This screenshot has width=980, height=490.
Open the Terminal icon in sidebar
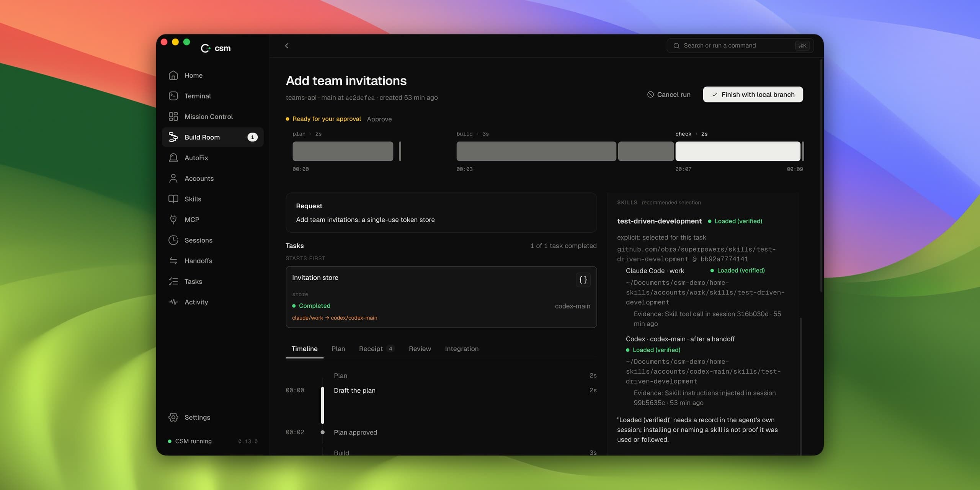[173, 96]
